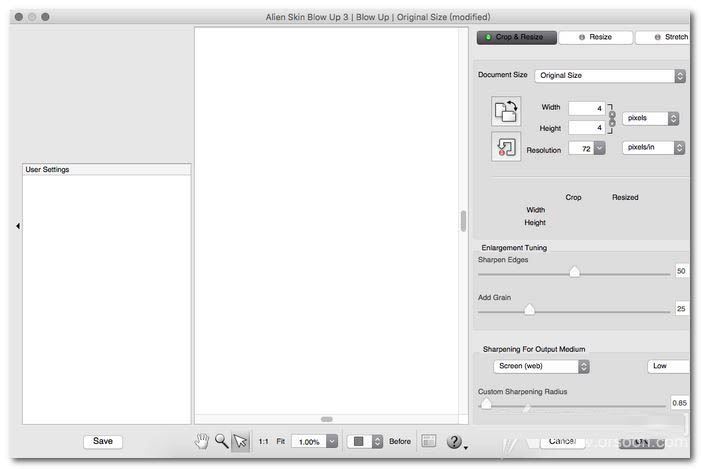The height and width of the screenshot is (469, 701).
Task: Open the Screen (web) output medium dropdown
Action: point(541,366)
